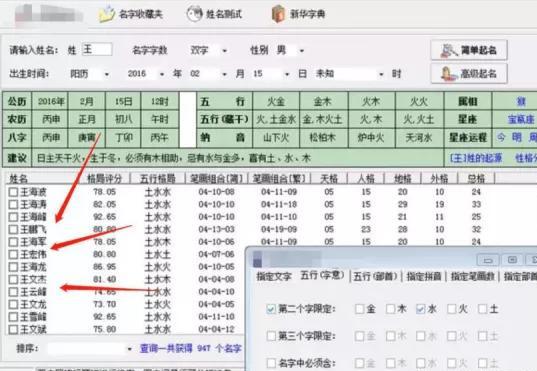
Task: Expand the month dropdown showing 02
Action: [225, 74]
